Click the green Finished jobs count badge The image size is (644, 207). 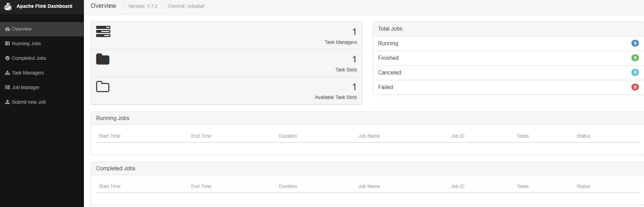point(635,58)
